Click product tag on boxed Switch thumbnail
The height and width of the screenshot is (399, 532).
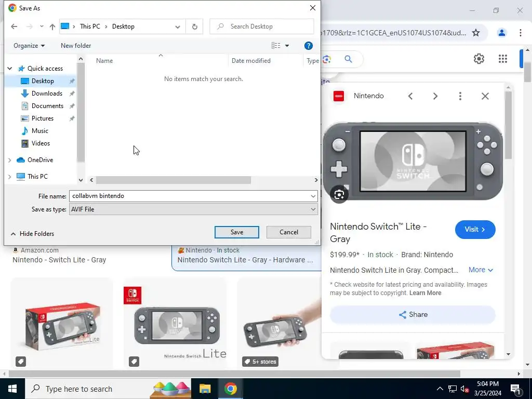pos(21,362)
